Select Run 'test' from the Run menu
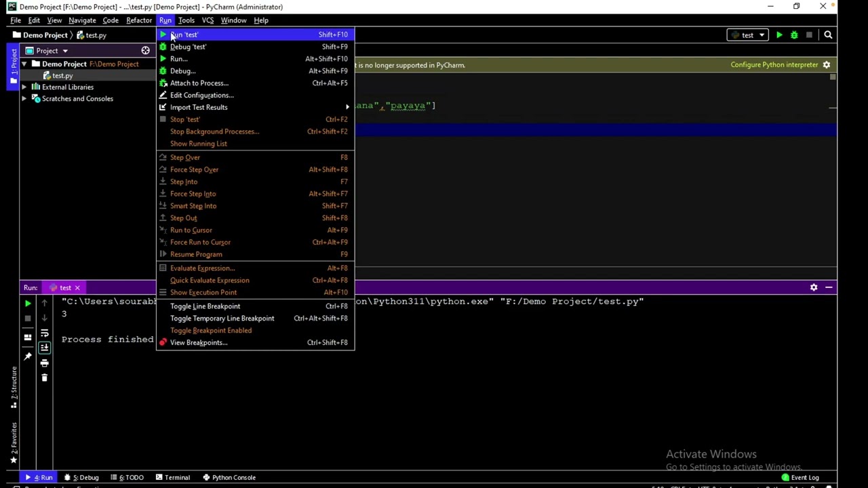The image size is (868, 488). pos(255,35)
